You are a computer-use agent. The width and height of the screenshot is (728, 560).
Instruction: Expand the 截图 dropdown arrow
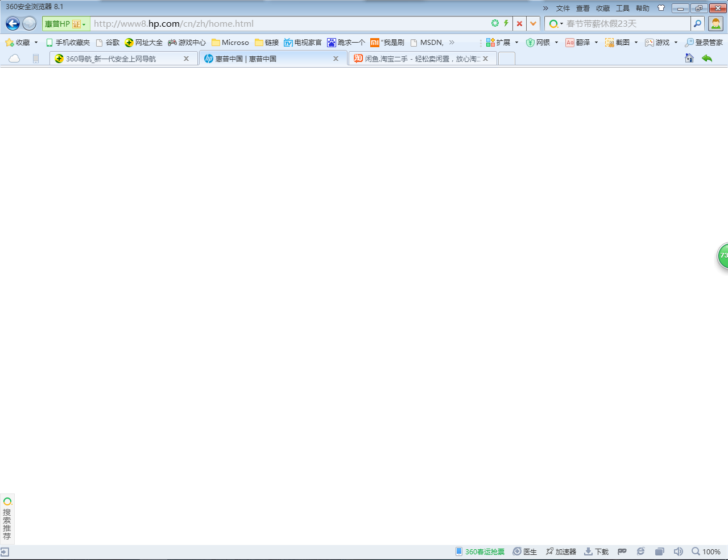coord(636,43)
